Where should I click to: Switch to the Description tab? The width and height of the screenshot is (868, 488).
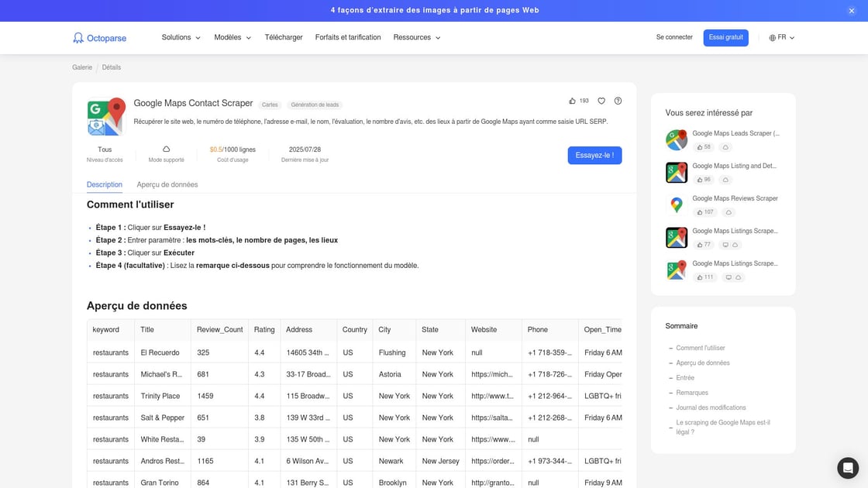coord(105,185)
